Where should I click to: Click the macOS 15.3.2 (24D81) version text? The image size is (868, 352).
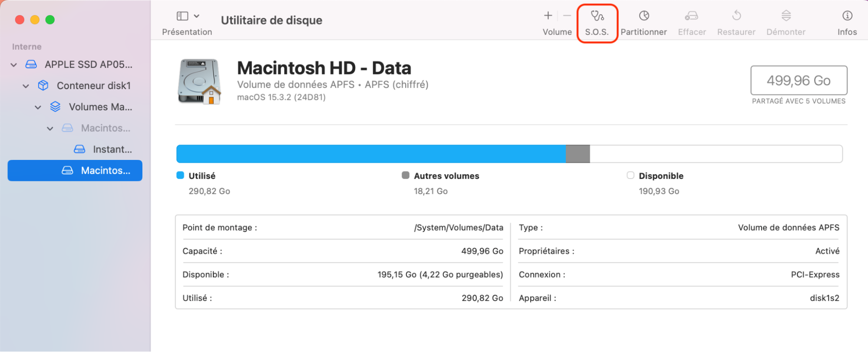[x=281, y=97]
